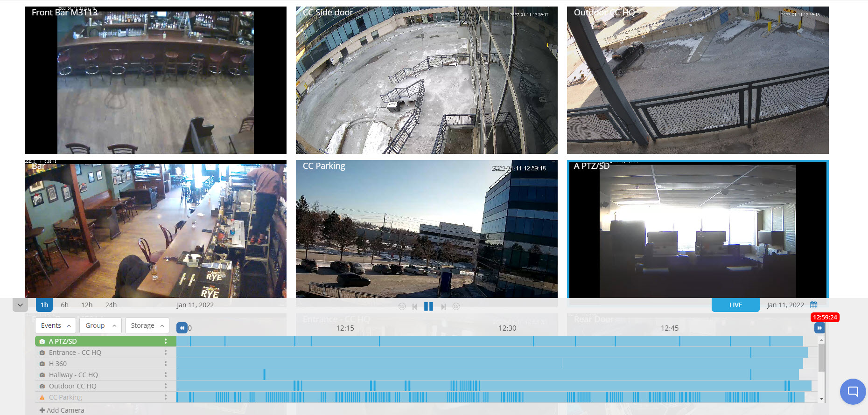The height and width of the screenshot is (415, 868).
Task: Open the calendar date picker
Action: pos(814,304)
